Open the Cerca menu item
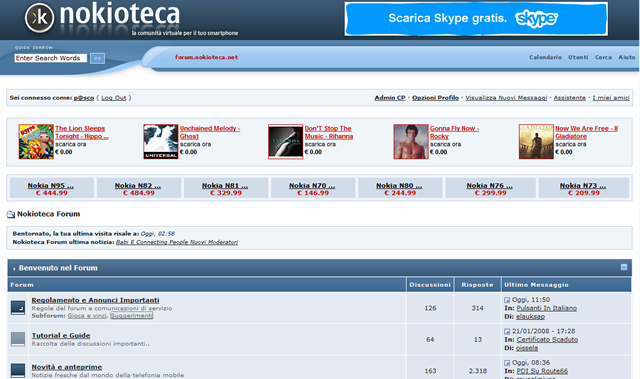The image size is (640, 379). tap(603, 58)
